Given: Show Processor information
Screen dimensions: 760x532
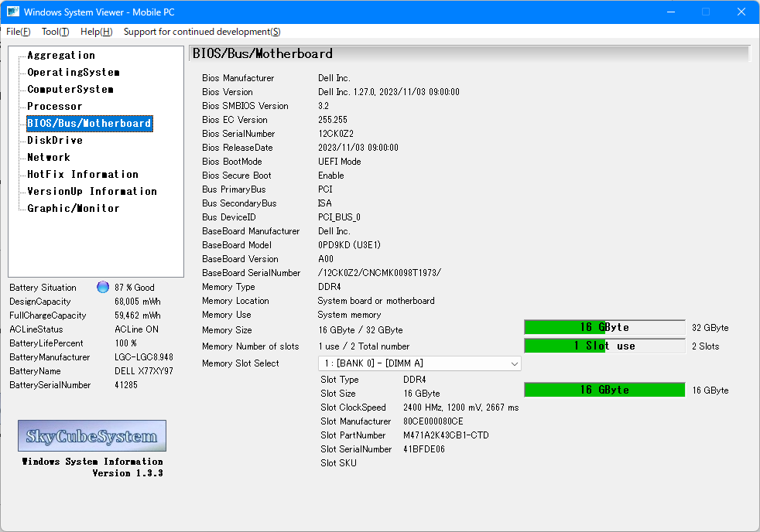Looking at the screenshot, I should (55, 107).
